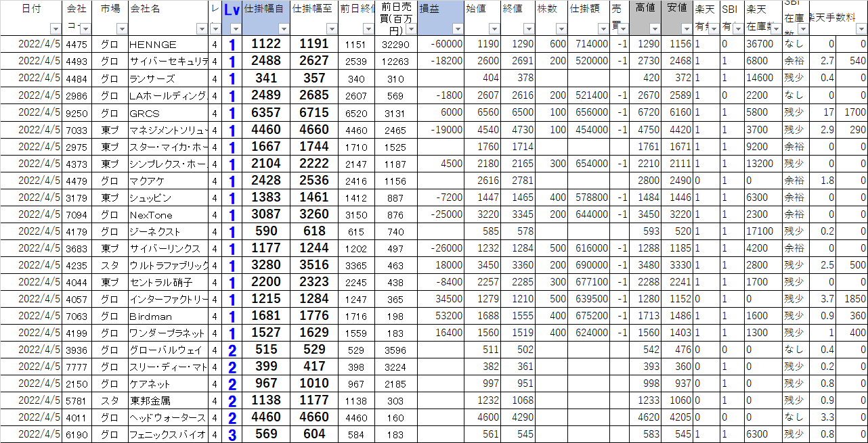This screenshot has width=868, height=443.
Task: Select the サイバーリンクス company name cell
Action: tap(169, 248)
